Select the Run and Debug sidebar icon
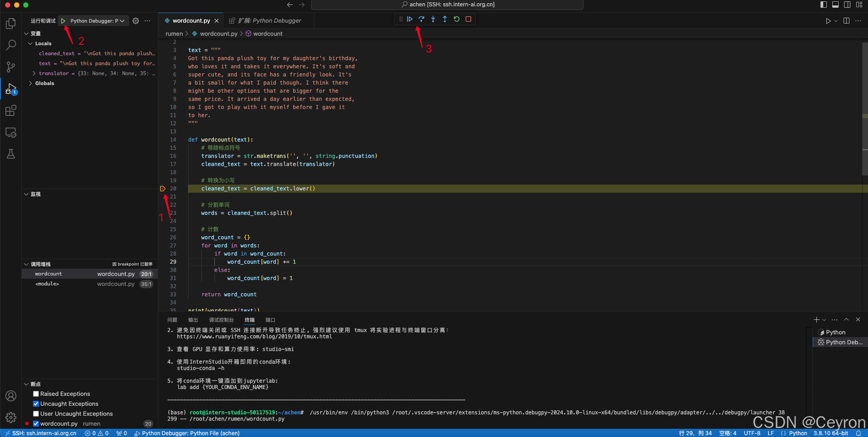The image size is (868, 437). pyautogui.click(x=11, y=89)
